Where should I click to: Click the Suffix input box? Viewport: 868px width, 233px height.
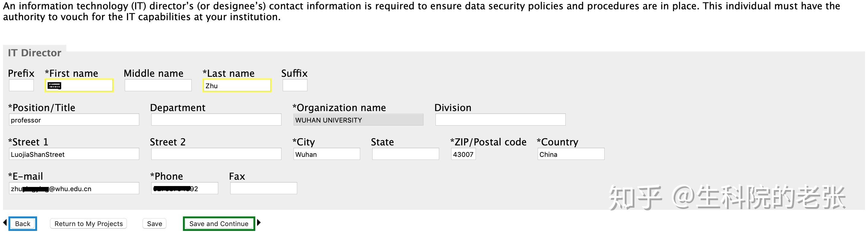(295, 85)
